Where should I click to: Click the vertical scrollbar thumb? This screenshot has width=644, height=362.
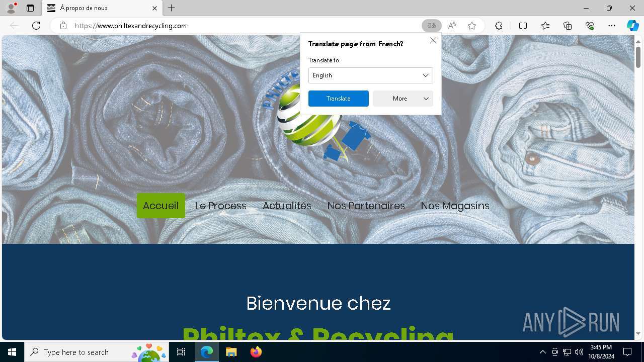(x=638, y=57)
